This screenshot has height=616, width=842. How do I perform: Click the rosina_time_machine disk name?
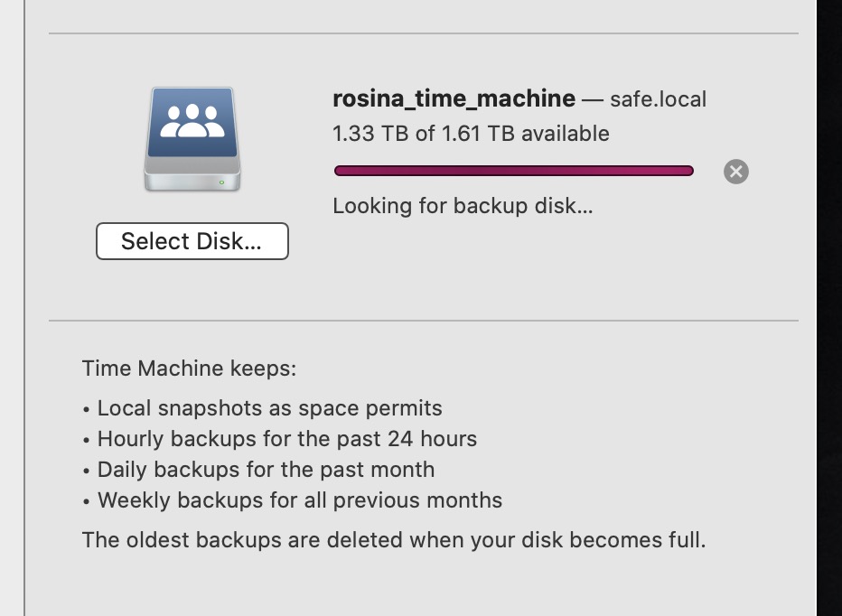452,98
